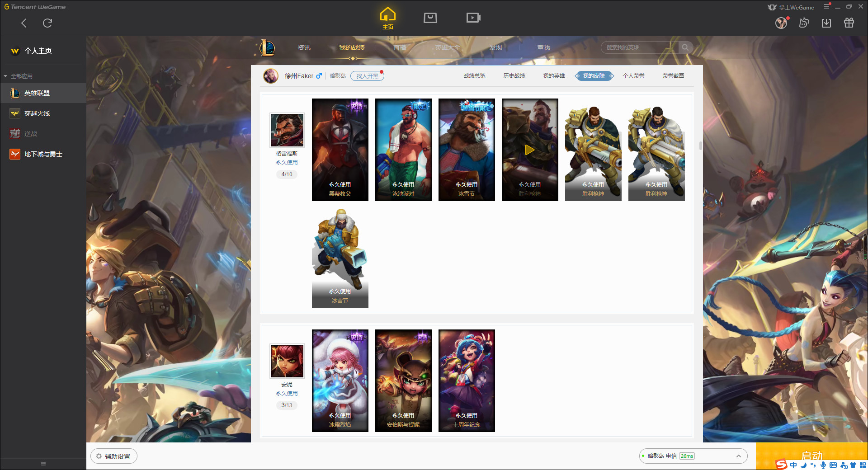
Task: Open the 直播 nav tab
Action: pos(400,47)
